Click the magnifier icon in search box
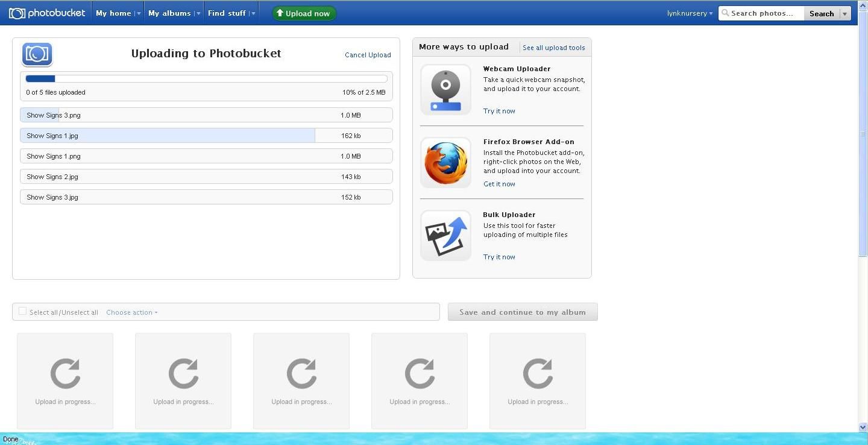The height and width of the screenshot is (445, 868). (726, 13)
